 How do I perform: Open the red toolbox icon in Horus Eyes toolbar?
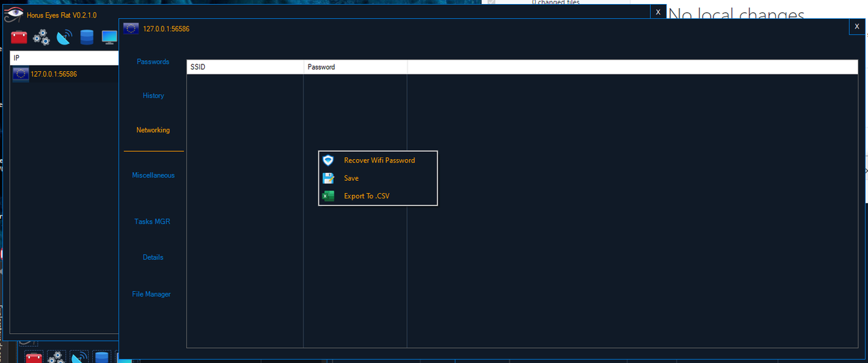pos(19,37)
